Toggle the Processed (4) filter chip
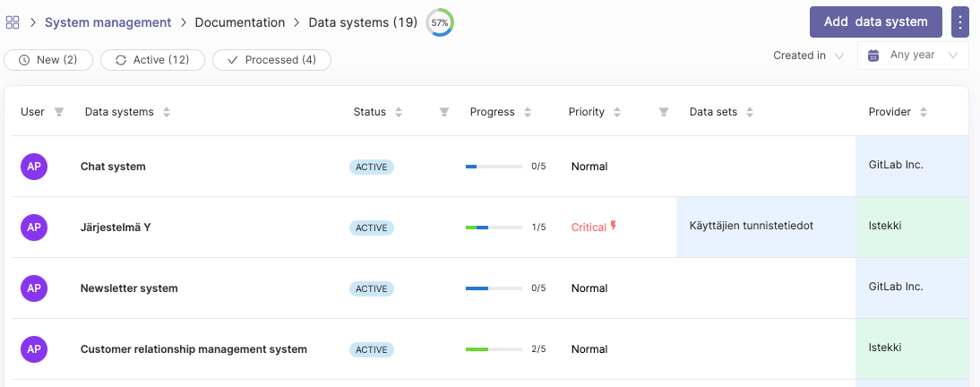980x387 pixels. click(x=271, y=60)
